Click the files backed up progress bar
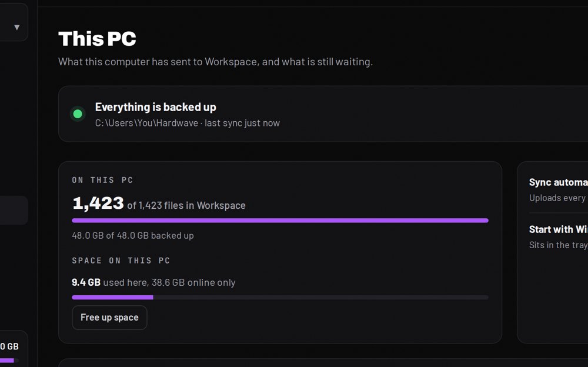 coord(280,221)
